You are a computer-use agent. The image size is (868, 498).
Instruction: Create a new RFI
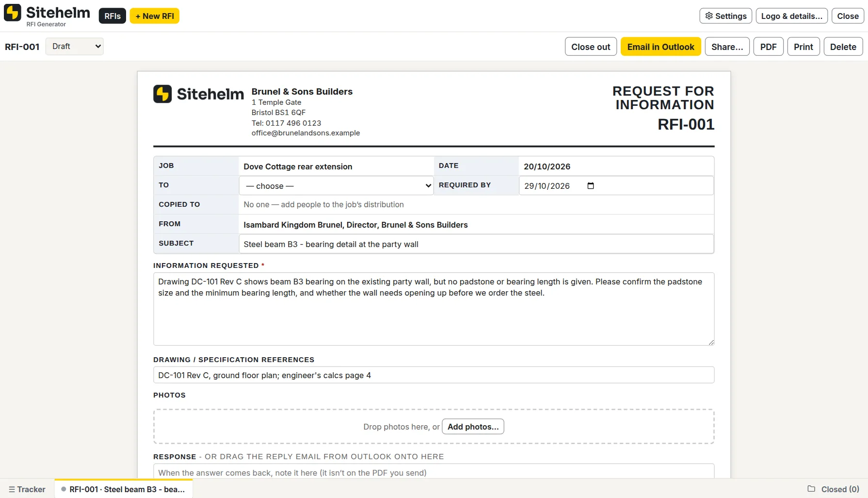(x=155, y=16)
